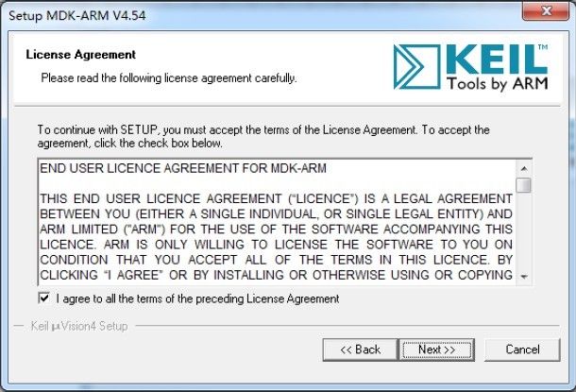Click the 'I agree to all the terms' label
576x392 pixels.
(x=197, y=298)
